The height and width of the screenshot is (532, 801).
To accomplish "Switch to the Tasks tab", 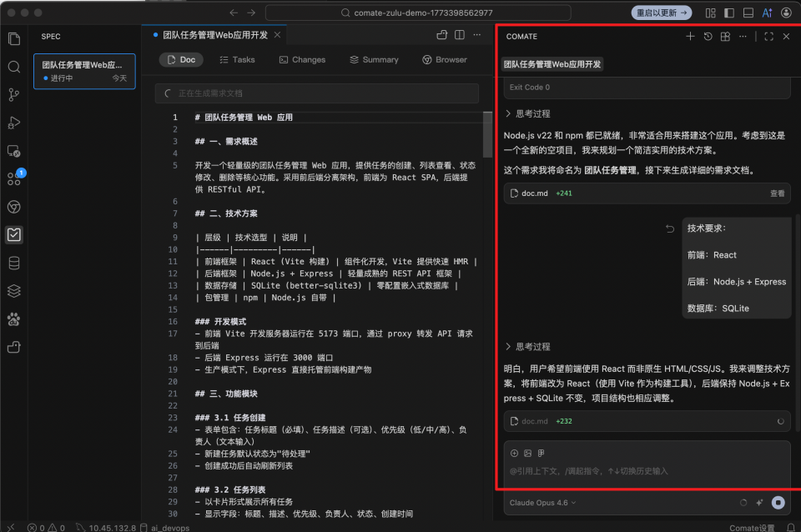I will click(x=237, y=60).
